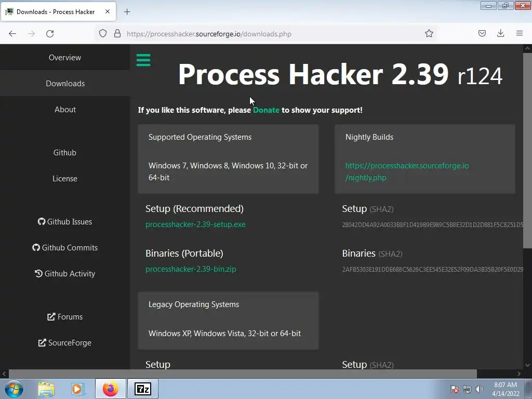Open the tracking protection shield icon
The height and width of the screenshot is (399, 532).
[103, 34]
